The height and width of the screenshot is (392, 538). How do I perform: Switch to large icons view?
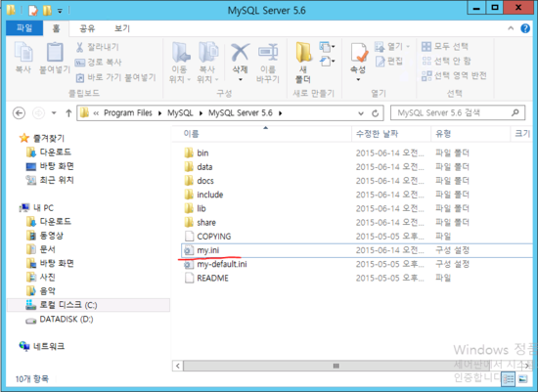point(523,379)
